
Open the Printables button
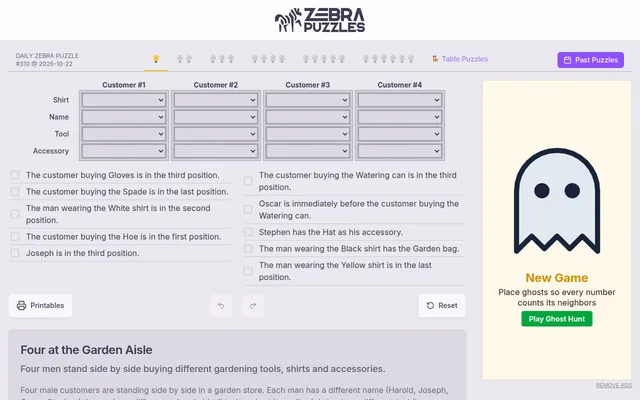coord(40,305)
